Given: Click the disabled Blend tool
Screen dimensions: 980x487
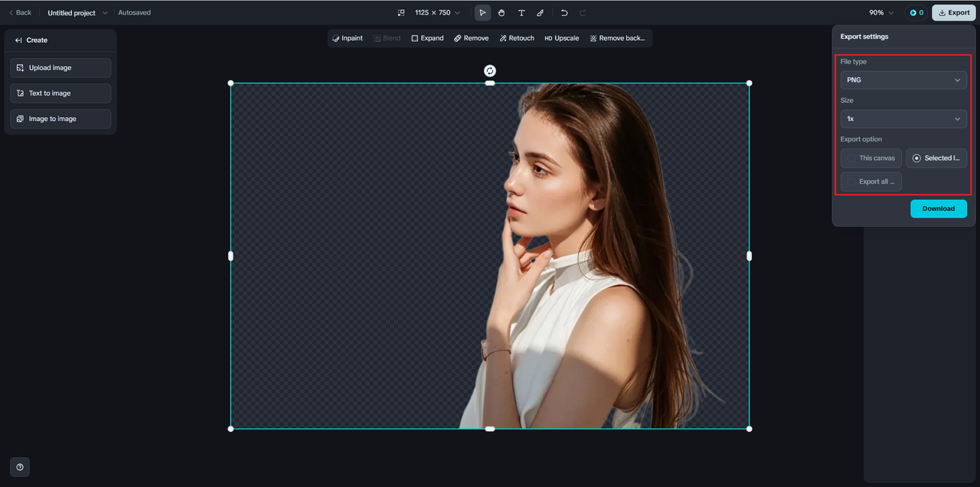Looking at the screenshot, I should (x=387, y=38).
